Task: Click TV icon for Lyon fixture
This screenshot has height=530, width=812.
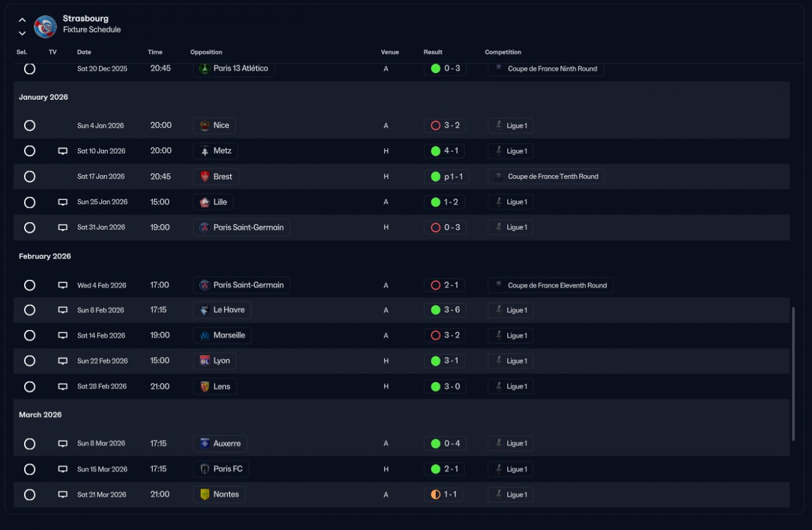Action: point(63,361)
